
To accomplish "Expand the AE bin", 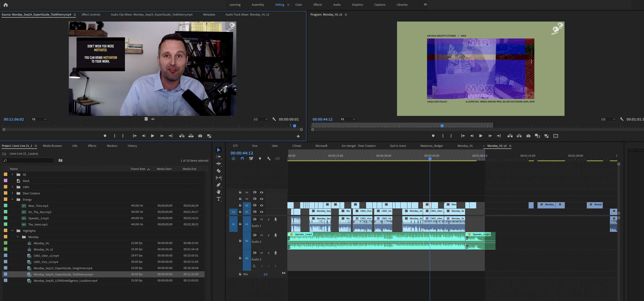I will coord(12,174).
